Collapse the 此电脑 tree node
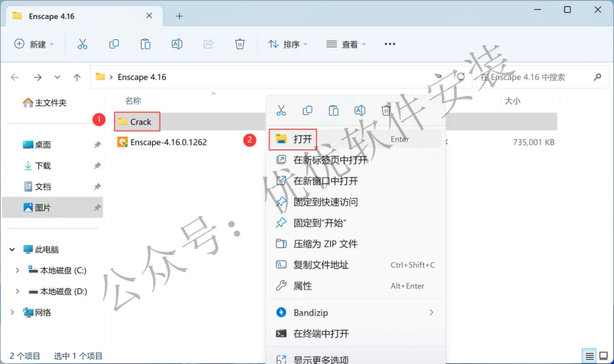Screen dimensions: 614x364 point(12,249)
